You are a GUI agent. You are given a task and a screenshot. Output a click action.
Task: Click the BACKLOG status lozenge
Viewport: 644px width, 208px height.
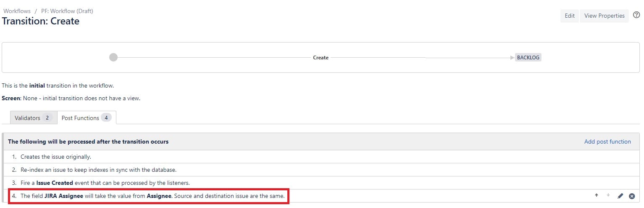528,57
